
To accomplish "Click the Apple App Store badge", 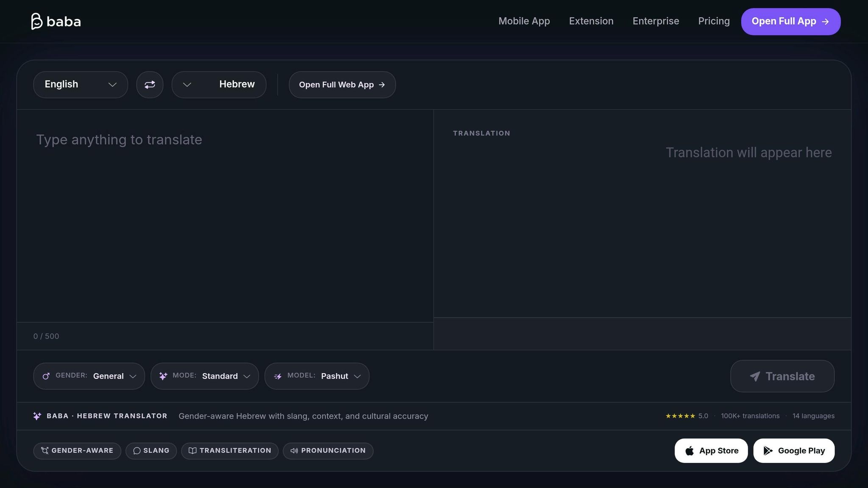I will [711, 451].
